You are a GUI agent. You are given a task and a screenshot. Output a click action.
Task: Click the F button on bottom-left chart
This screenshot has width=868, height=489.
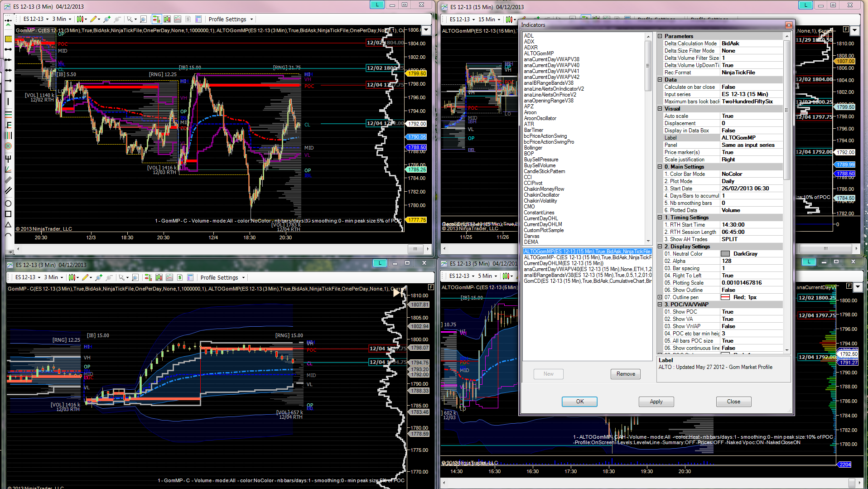(x=431, y=287)
